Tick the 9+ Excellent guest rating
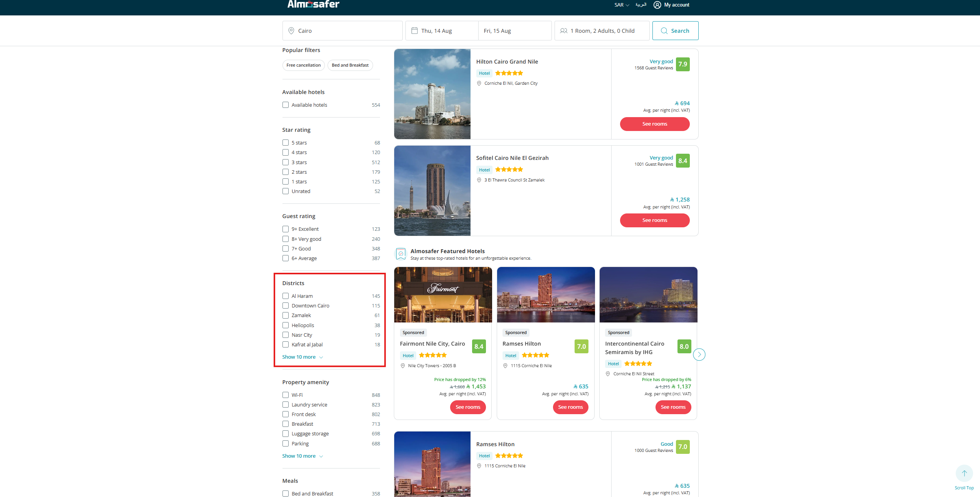 tap(286, 229)
